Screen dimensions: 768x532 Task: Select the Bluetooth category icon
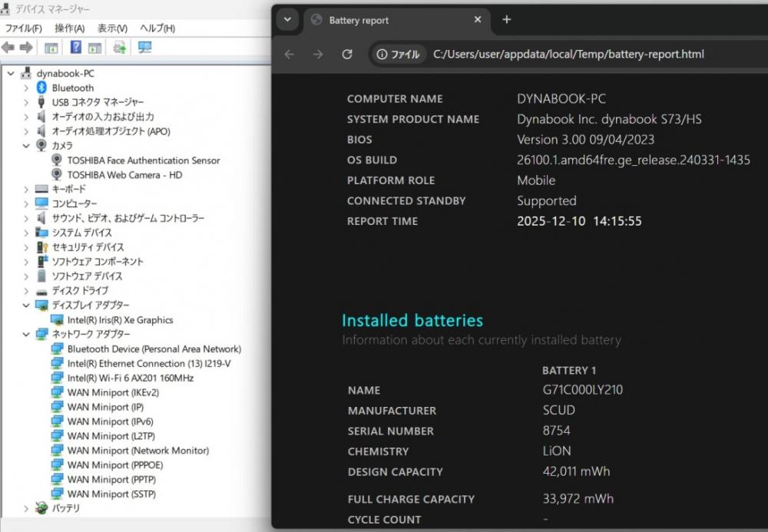pos(41,88)
